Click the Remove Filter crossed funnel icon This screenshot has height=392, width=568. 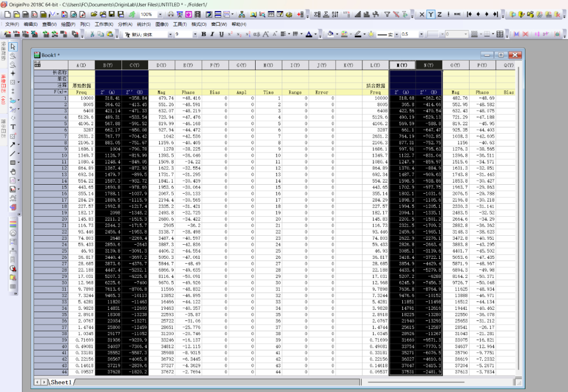396,15
